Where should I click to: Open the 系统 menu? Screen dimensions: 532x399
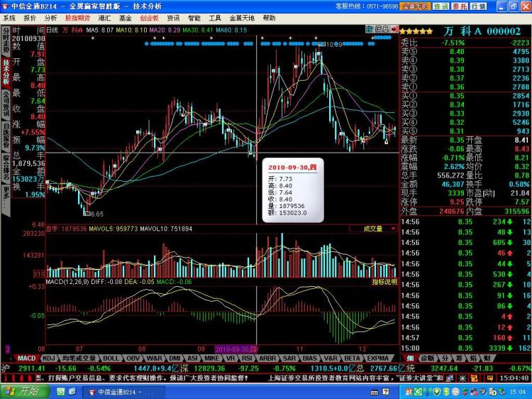(9, 18)
